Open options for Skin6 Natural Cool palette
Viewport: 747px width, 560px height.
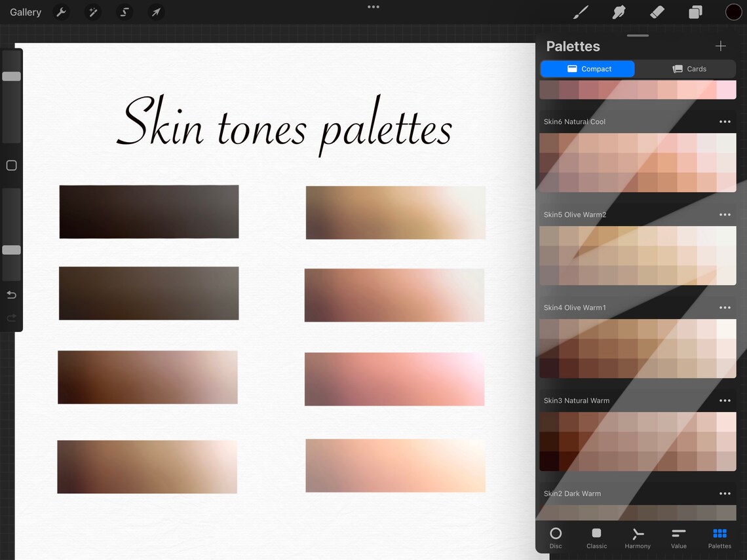click(725, 122)
